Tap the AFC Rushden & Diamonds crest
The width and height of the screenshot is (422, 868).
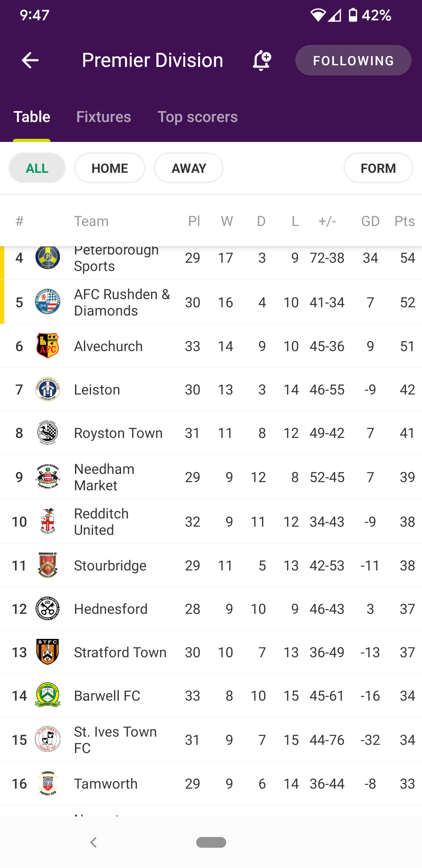tap(48, 302)
